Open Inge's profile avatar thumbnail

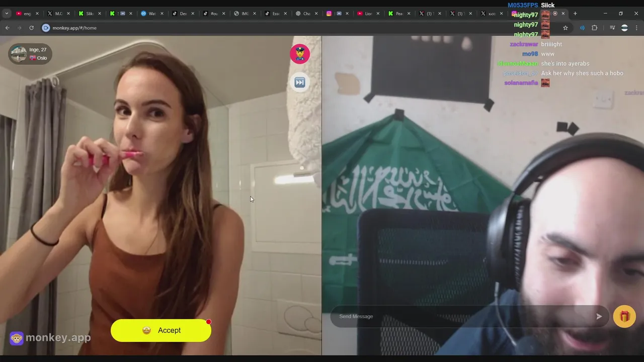tap(19, 53)
